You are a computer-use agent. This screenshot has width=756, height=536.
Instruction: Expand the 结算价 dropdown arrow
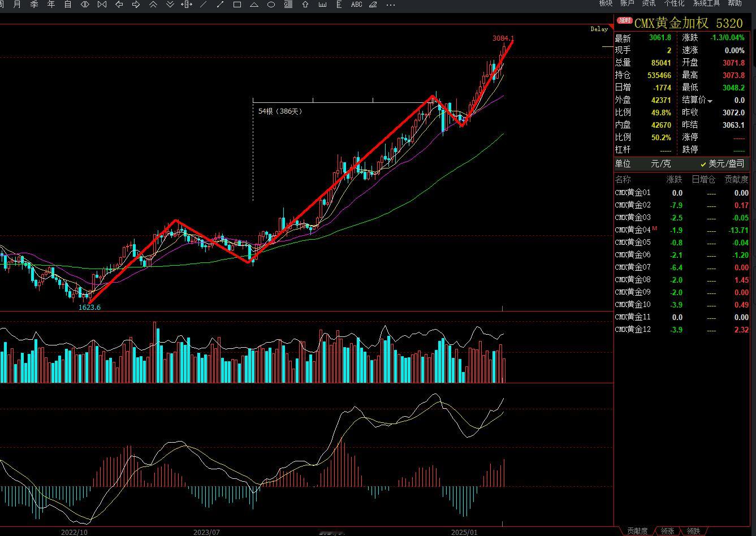tap(710, 101)
